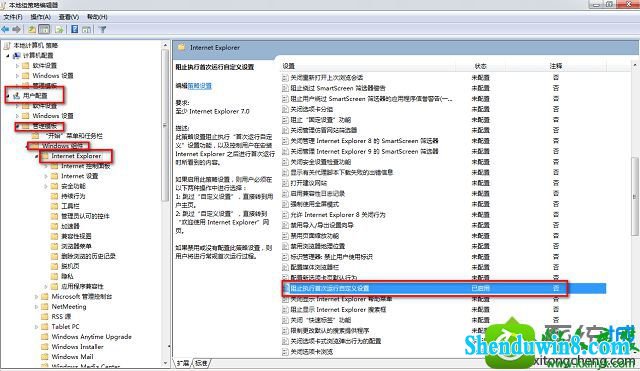Click the folder icon beside 工具栏
Image resolution: width=640 pixels, height=371 pixels.
[x=55, y=206]
